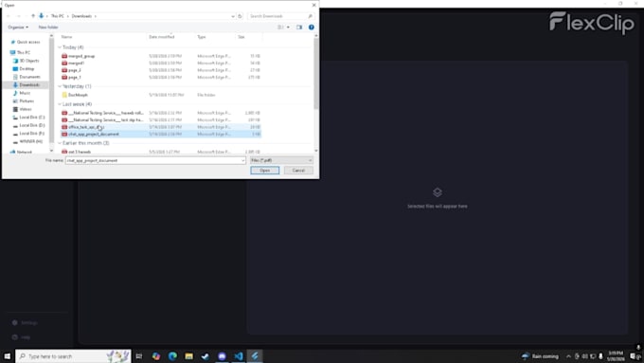Open Task View from taskbar
Screen dimensions: 644x363
point(139,356)
